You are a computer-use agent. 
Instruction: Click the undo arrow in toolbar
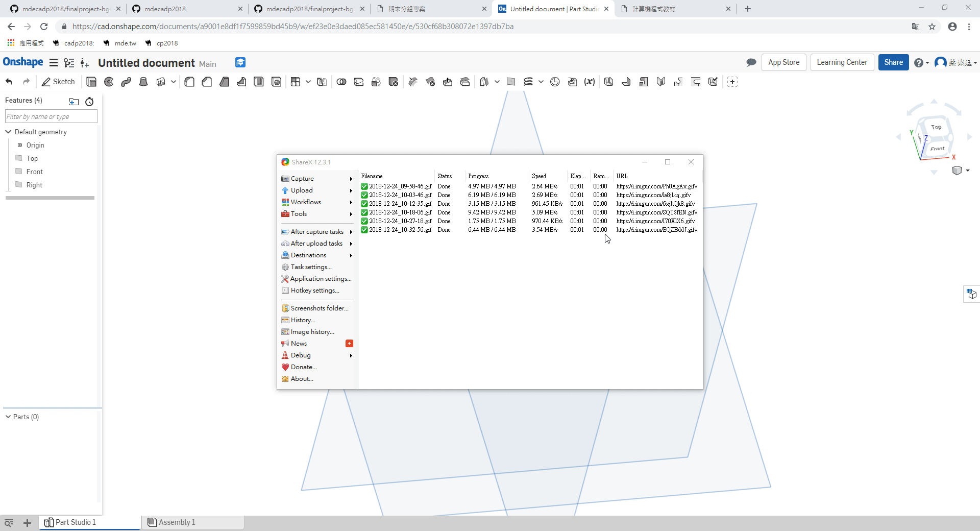[x=9, y=82]
